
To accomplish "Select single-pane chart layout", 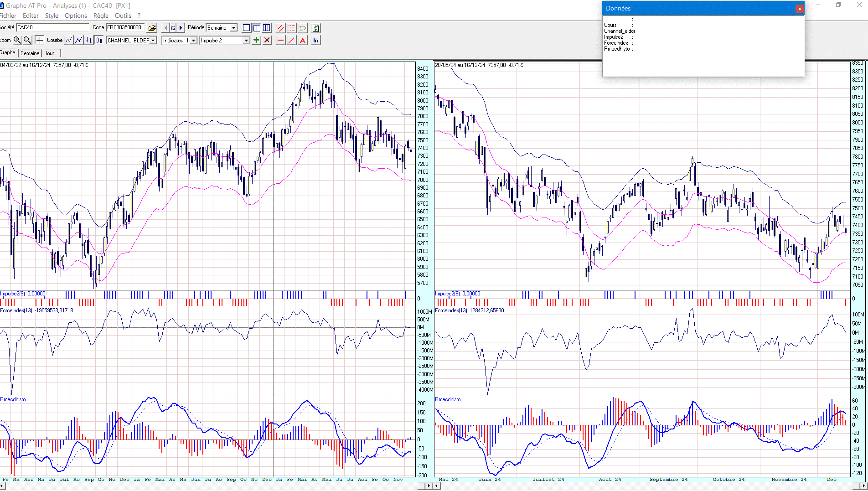I will point(247,28).
